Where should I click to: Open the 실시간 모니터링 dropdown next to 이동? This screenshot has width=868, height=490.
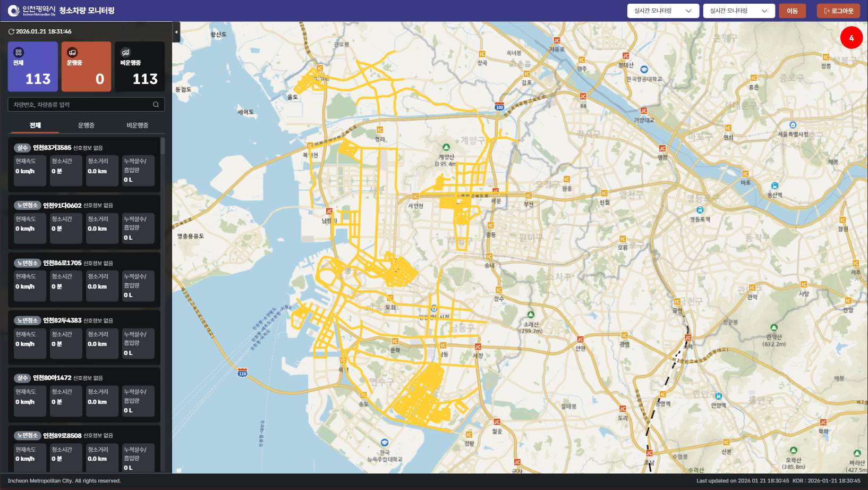(x=738, y=11)
